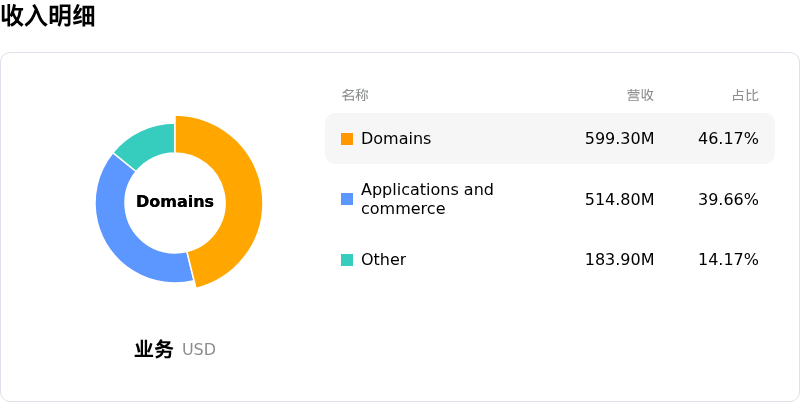Click the 39.66% share value
The width and height of the screenshot is (800, 402).
(728, 199)
